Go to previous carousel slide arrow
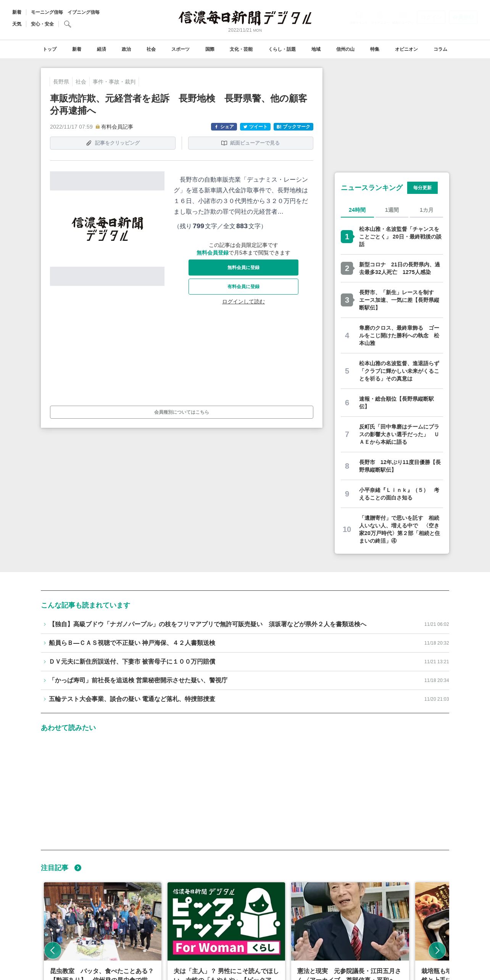This screenshot has height=980, width=490. point(53,950)
